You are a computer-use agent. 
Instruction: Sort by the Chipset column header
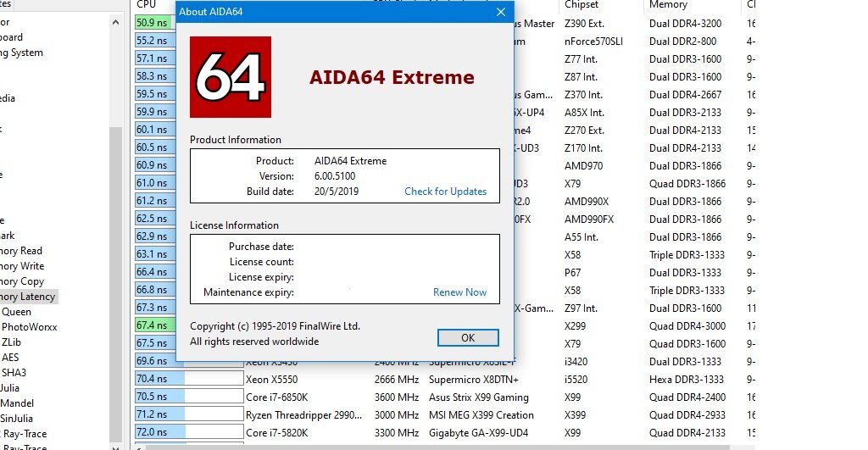click(581, 5)
